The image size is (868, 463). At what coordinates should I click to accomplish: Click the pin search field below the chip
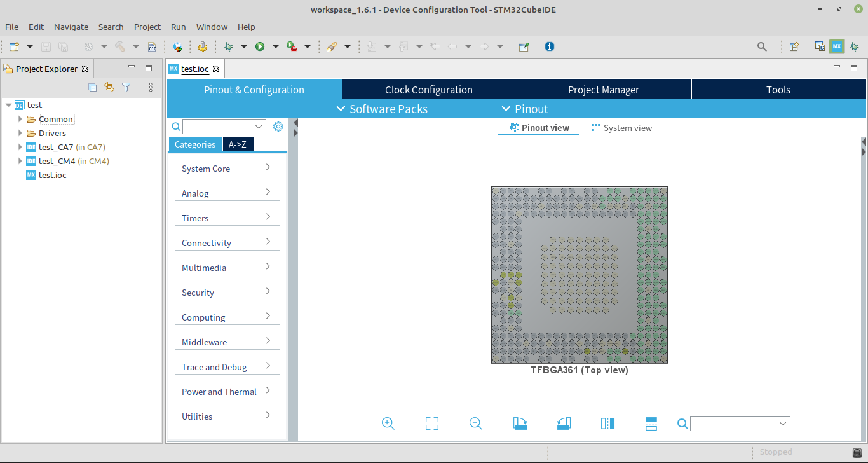tap(740, 424)
